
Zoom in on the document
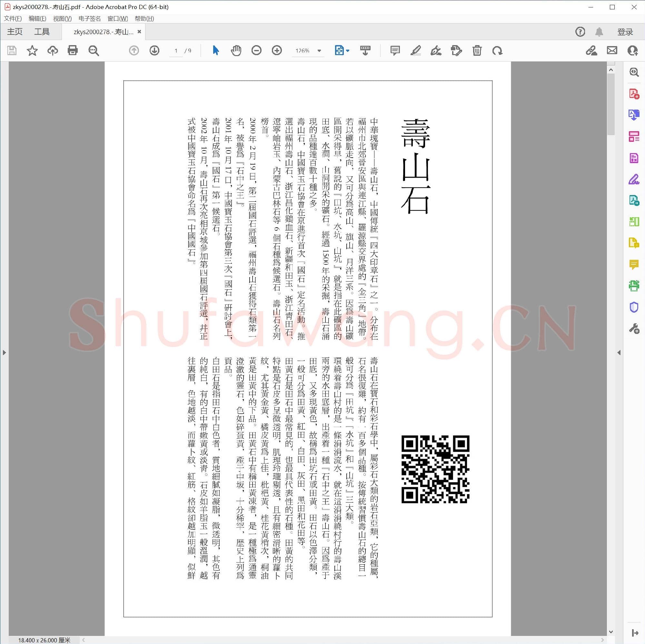277,51
